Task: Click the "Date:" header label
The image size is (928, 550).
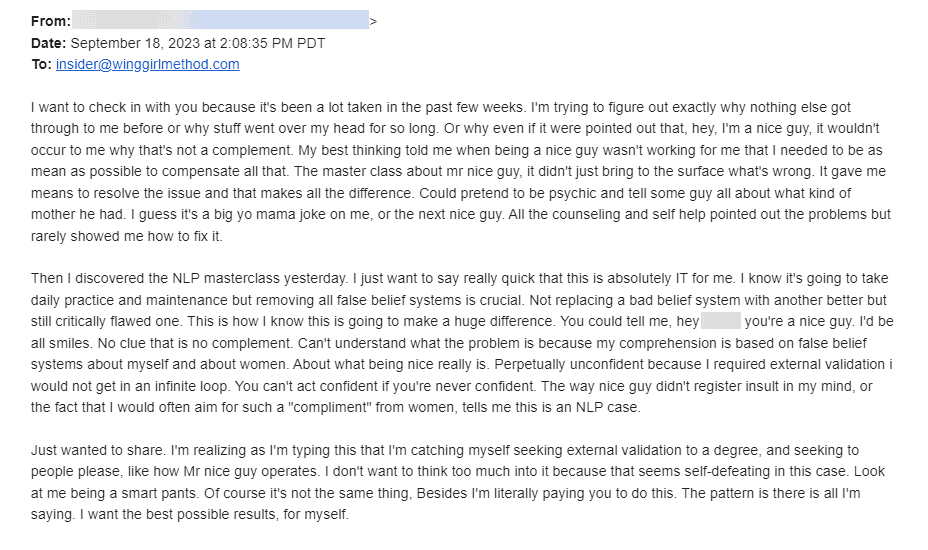Action: tap(49, 43)
